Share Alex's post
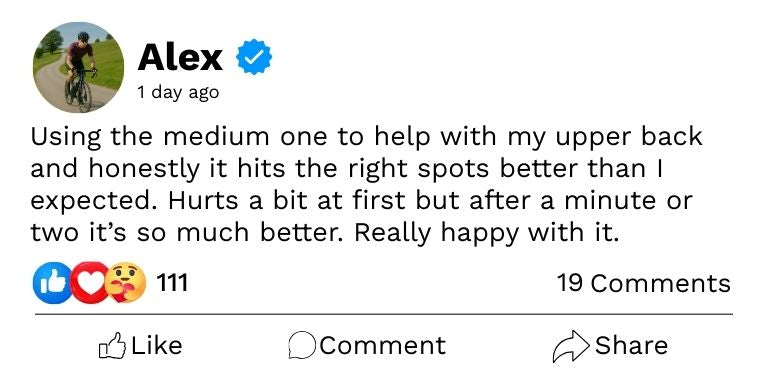The image size is (768, 384). coord(610,346)
